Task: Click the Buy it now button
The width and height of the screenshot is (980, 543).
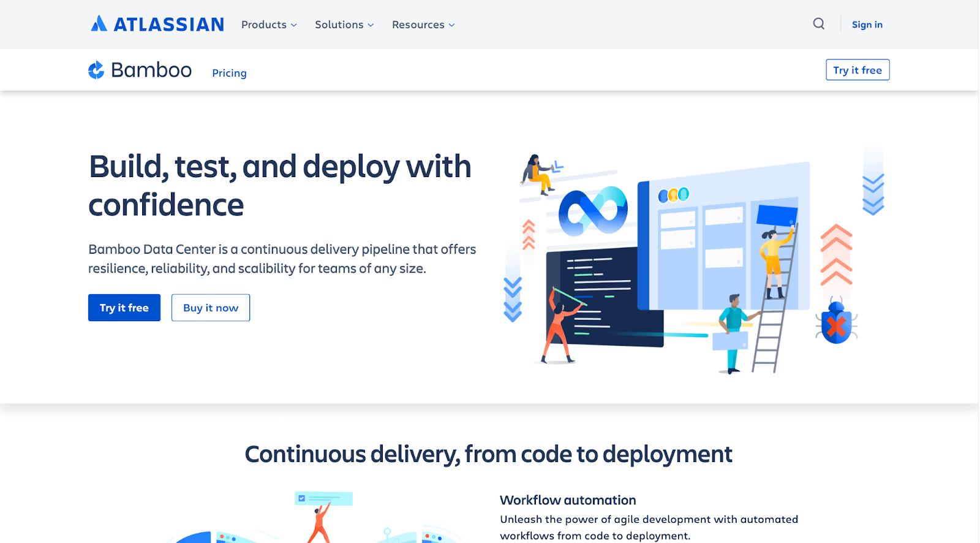Action: coord(211,308)
